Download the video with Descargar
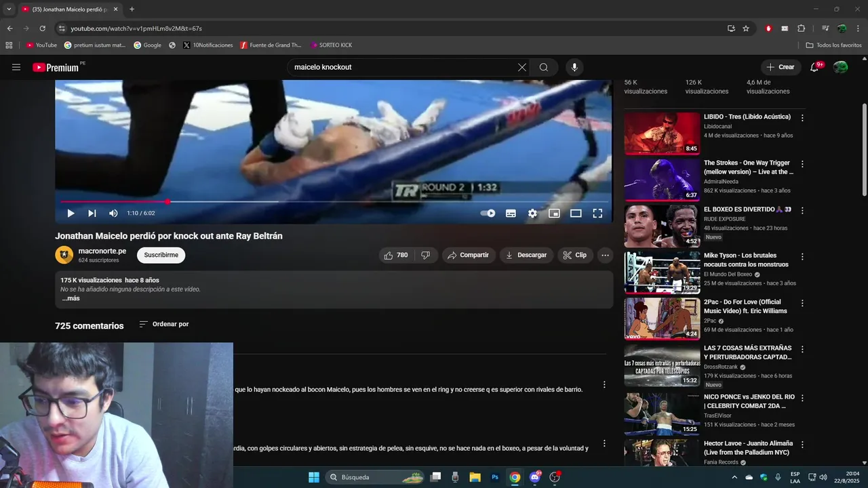Image resolution: width=868 pixels, height=488 pixels. (x=526, y=255)
